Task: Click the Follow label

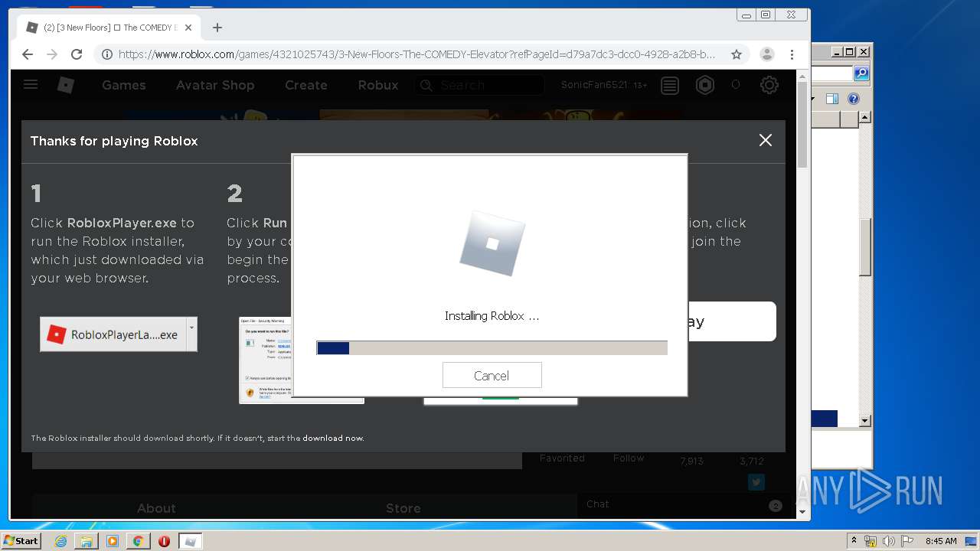Action: pos(629,458)
